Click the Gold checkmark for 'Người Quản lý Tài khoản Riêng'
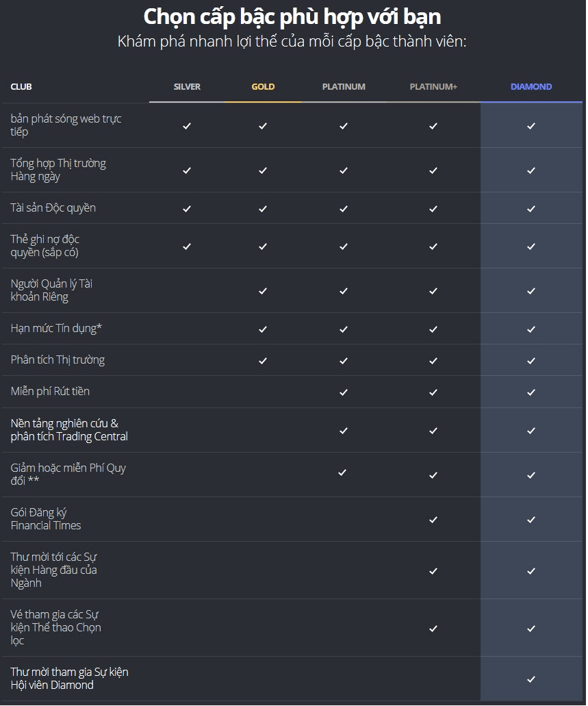The width and height of the screenshot is (588, 706). click(x=263, y=291)
